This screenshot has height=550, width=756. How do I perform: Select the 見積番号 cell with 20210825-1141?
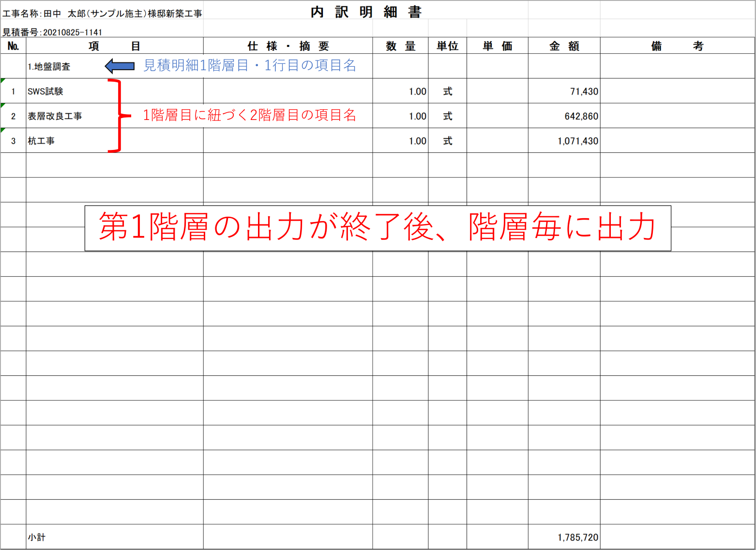[52, 32]
